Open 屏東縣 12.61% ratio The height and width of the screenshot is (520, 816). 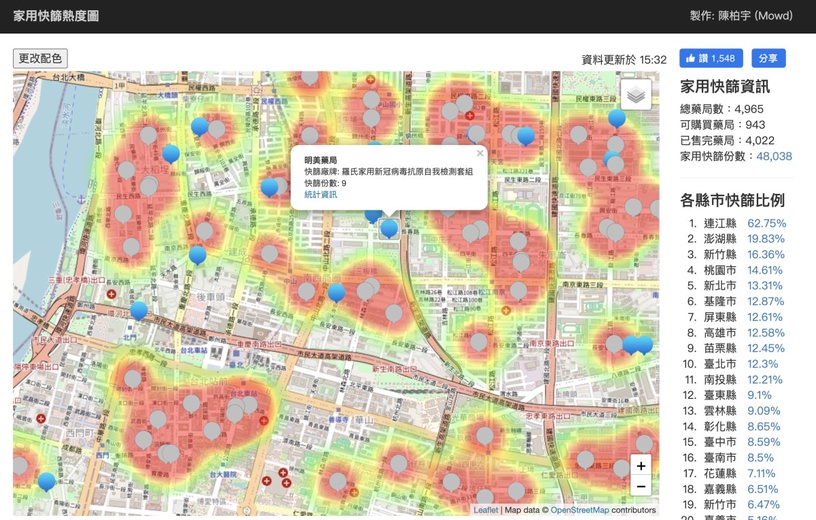pos(765,317)
